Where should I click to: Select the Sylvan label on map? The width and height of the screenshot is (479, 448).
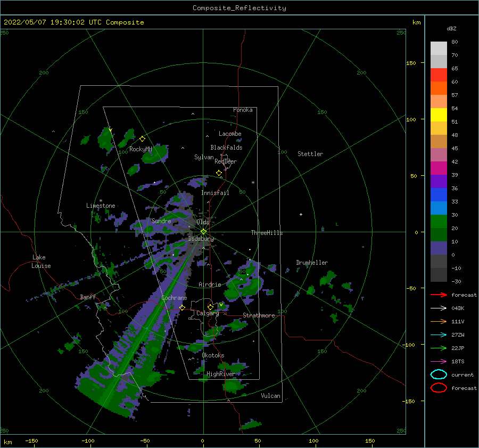click(204, 157)
